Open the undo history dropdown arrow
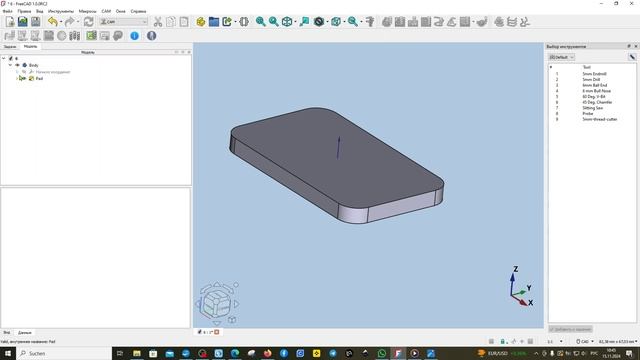Screen dimensions: 640x360 (61, 22)
